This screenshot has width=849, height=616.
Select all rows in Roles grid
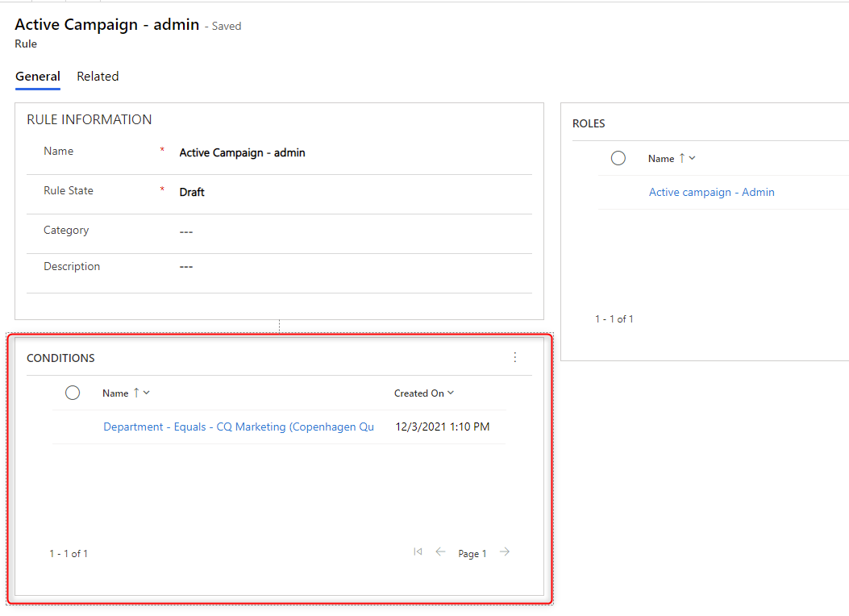click(x=618, y=158)
